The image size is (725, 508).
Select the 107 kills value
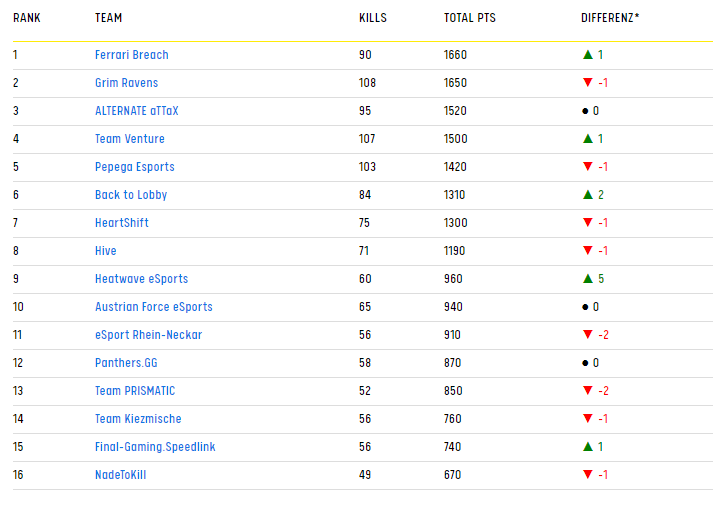(x=367, y=139)
